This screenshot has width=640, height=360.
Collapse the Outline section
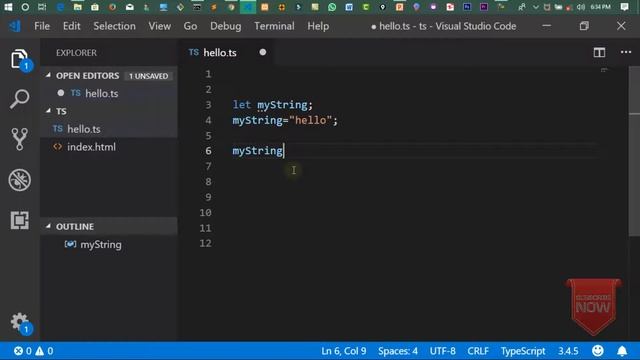coord(49,226)
